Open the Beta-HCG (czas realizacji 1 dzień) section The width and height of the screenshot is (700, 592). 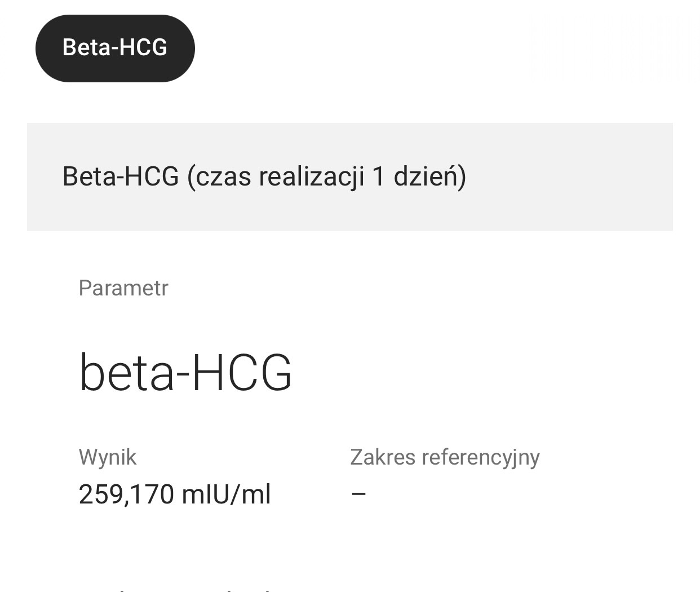coord(264,176)
